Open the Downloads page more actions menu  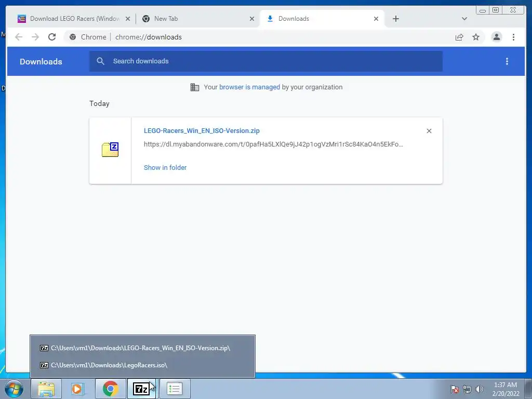tap(507, 61)
